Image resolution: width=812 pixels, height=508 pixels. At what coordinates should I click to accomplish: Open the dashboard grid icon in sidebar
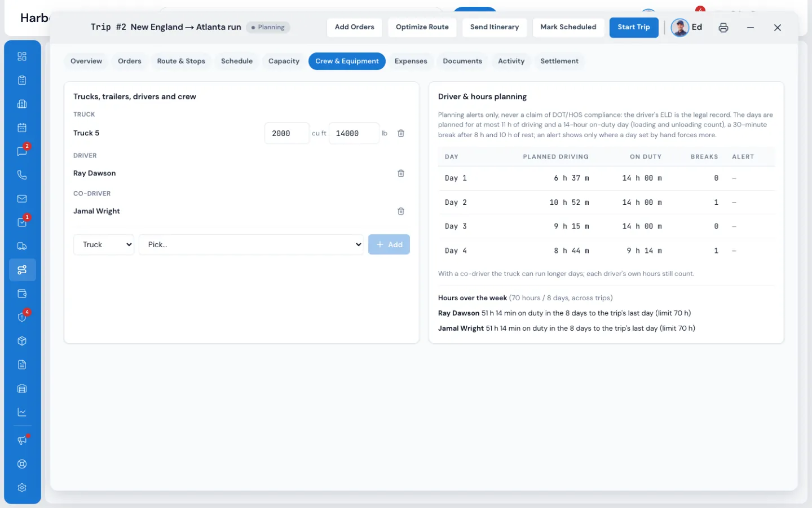click(x=22, y=56)
